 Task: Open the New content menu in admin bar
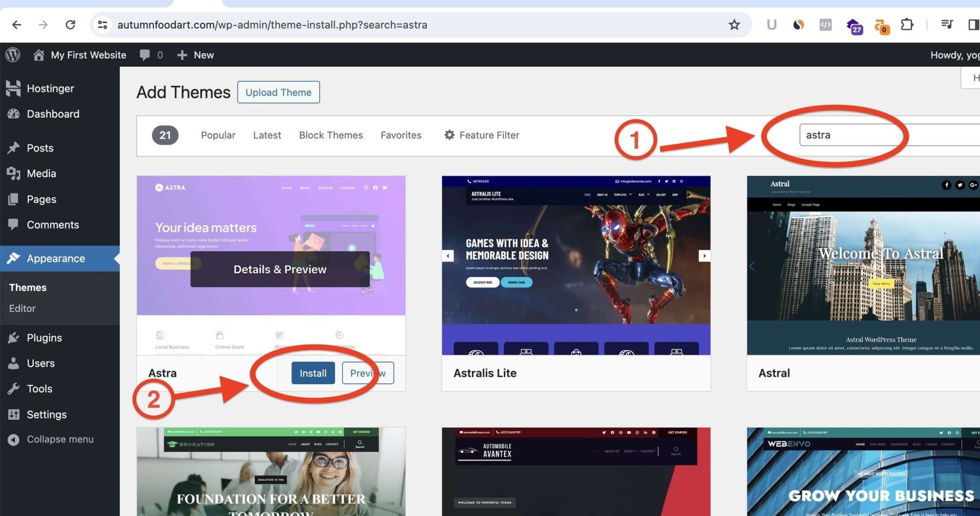(x=195, y=55)
